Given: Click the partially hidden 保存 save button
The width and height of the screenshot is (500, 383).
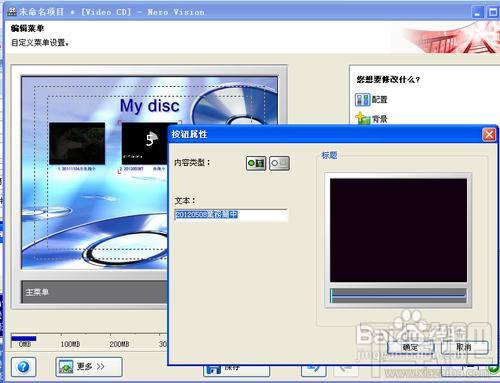Looking at the screenshot, I should (236, 371).
